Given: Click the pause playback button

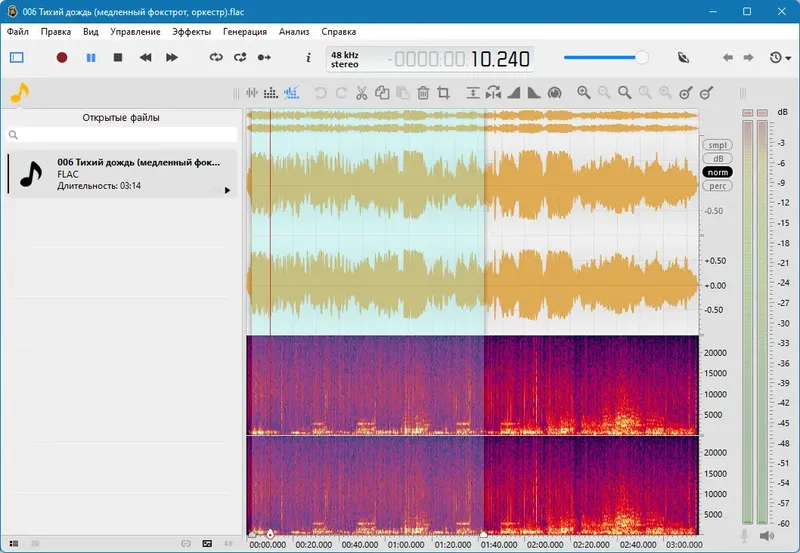Looking at the screenshot, I should (x=91, y=58).
